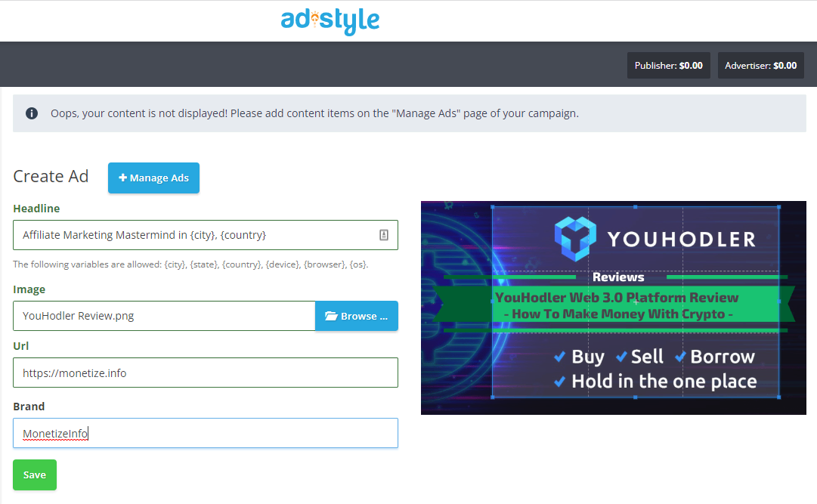Click the 'Create Ad' heading
Viewport: 817px width, 504px height.
click(51, 176)
